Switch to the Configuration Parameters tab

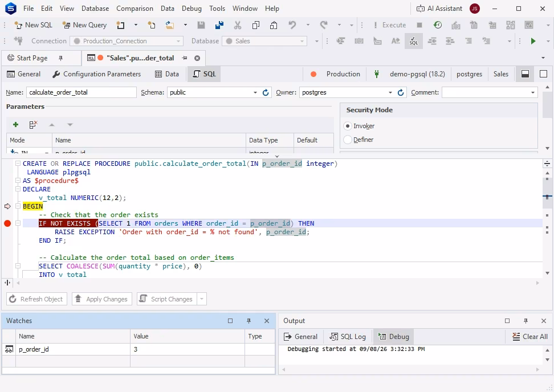coord(96,74)
